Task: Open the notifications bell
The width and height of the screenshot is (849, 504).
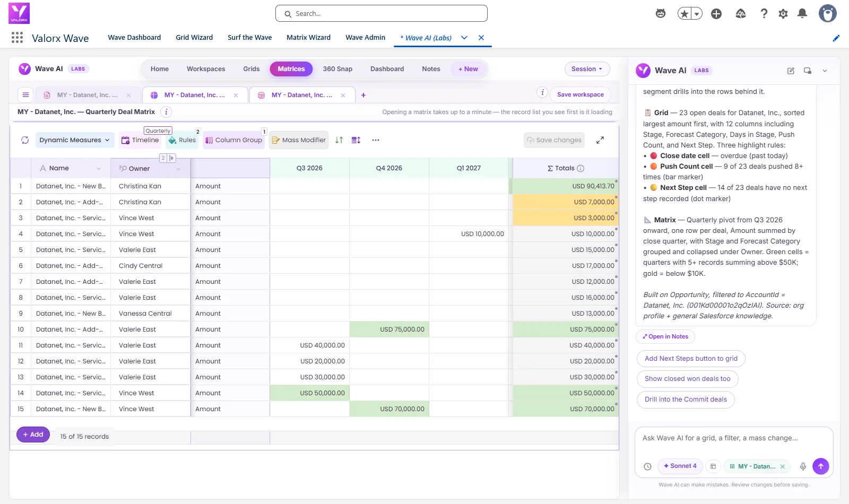Action: coord(802,14)
